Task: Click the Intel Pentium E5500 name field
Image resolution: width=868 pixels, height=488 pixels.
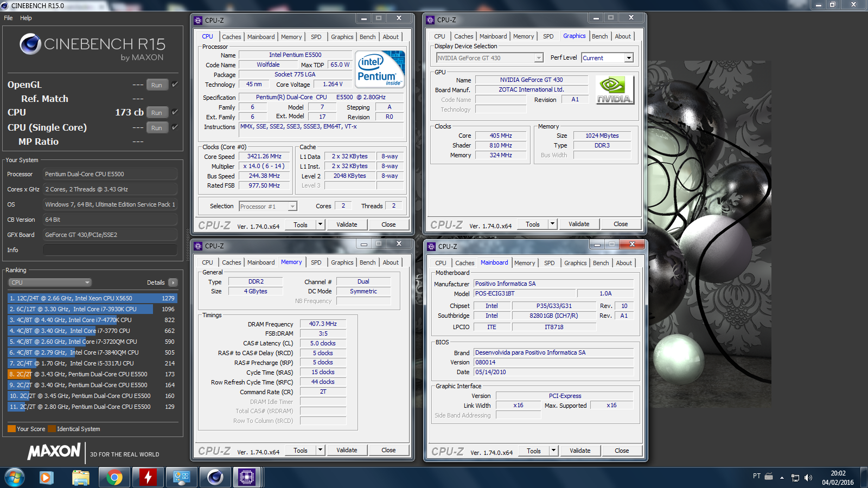Action: [295, 55]
